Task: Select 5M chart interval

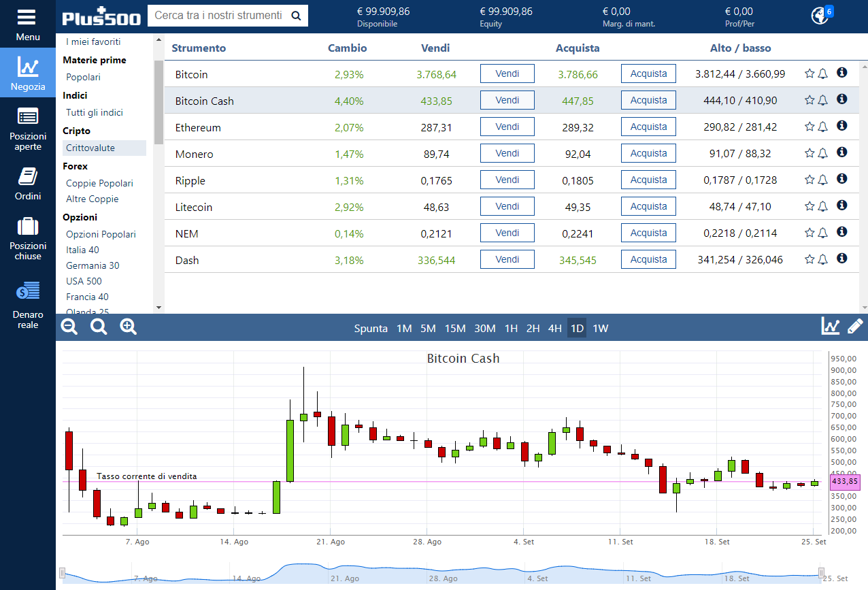Action: tap(428, 329)
